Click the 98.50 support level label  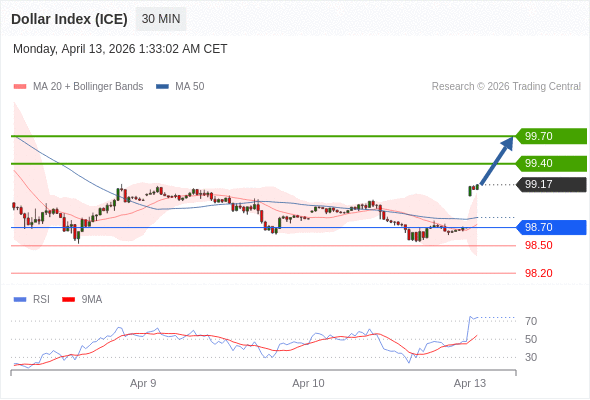539,245
